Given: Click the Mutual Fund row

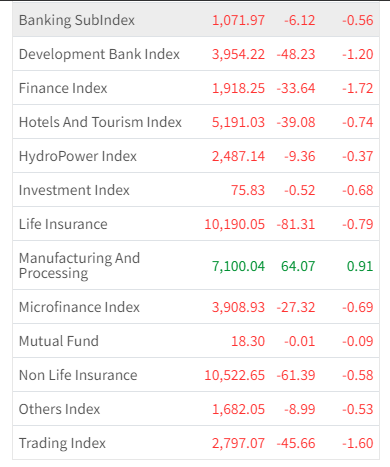Looking at the screenshot, I should tap(196, 341).
